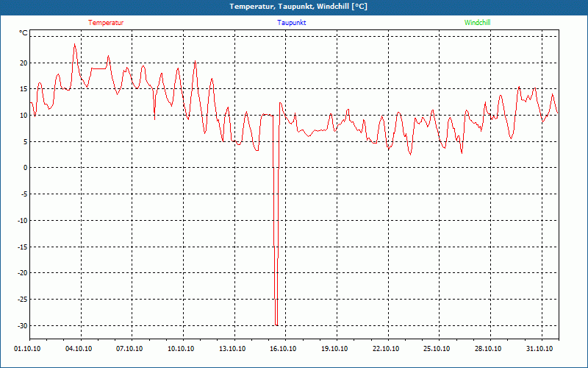Viewport: 588px width, 368px height.
Task: Click the °C unit label on axis
Action: click(24, 33)
